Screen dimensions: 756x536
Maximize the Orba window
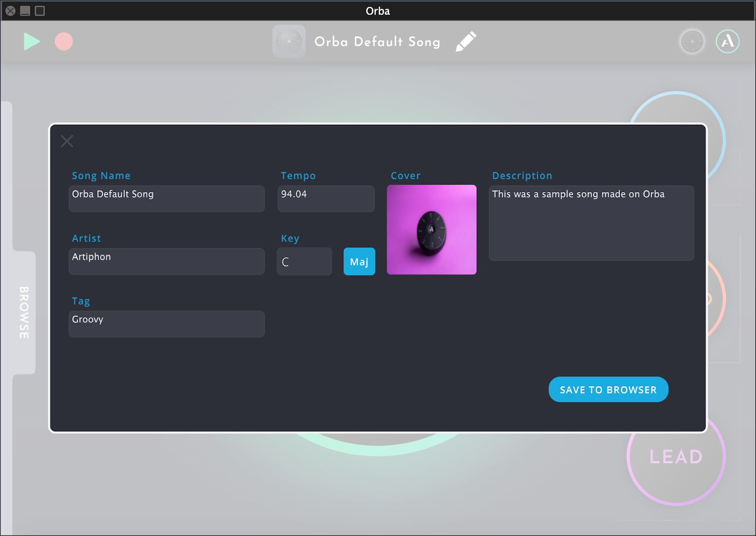coord(40,11)
